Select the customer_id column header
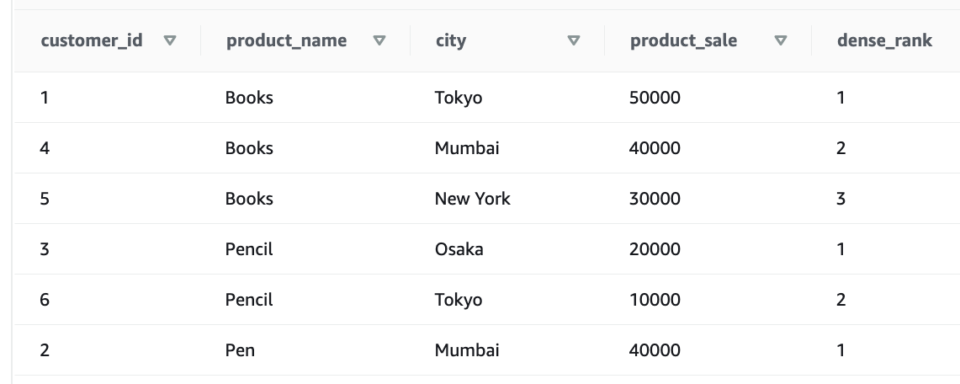The height and width of the screenshot is (384, 960). pyautogui.click(x=92, y=40)
